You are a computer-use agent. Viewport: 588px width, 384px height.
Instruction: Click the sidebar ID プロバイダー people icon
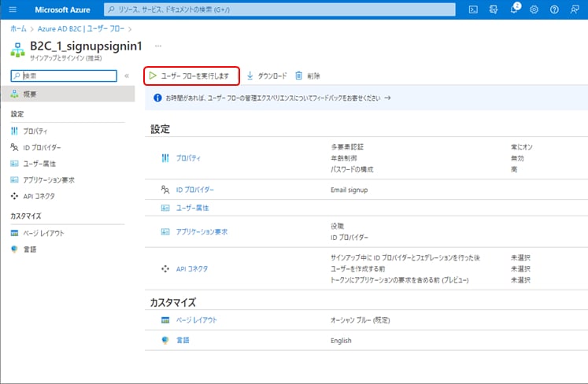tap(14, 147)
